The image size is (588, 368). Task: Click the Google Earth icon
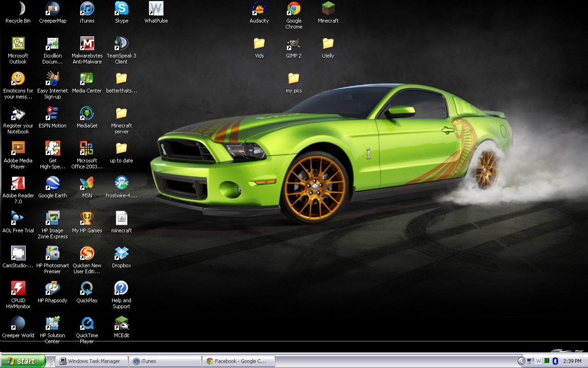pos(52,184)
